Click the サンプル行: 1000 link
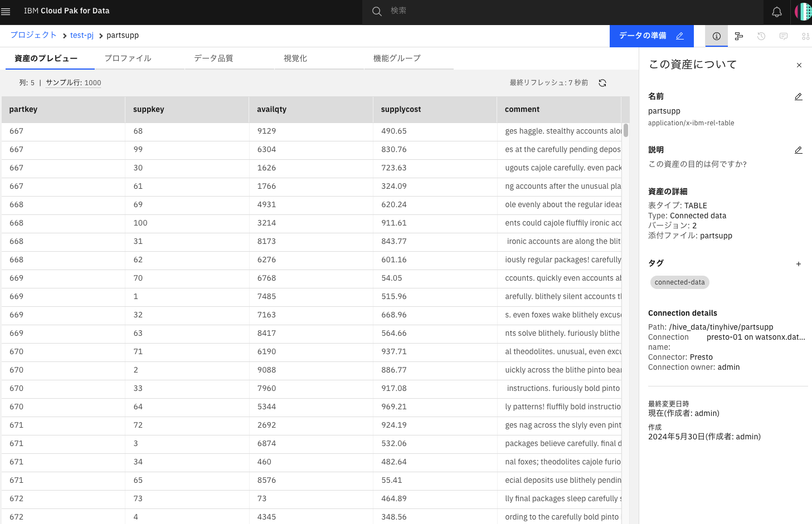 [x=74, y=82]
